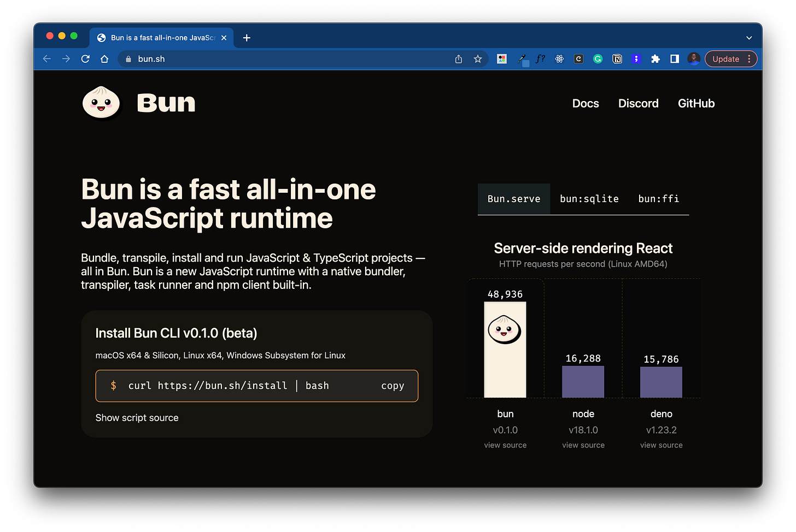Click the Install Bun CLI v0.1.0 heading

point(176,333)
